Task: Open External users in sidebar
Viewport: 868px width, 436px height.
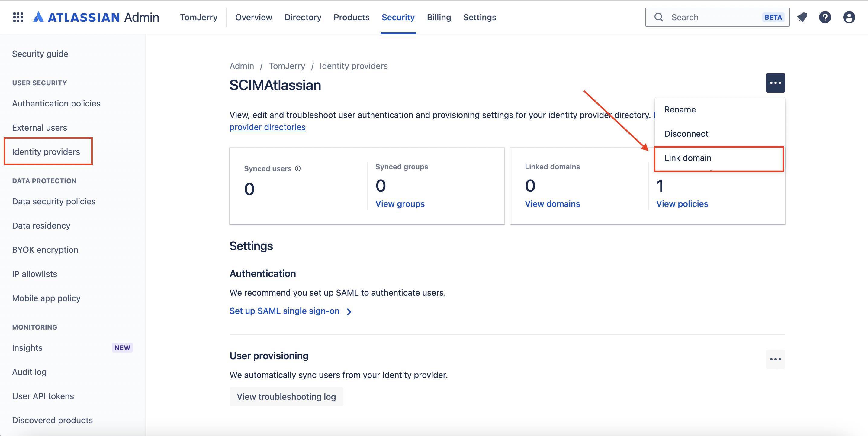Action: pos(40,128)
